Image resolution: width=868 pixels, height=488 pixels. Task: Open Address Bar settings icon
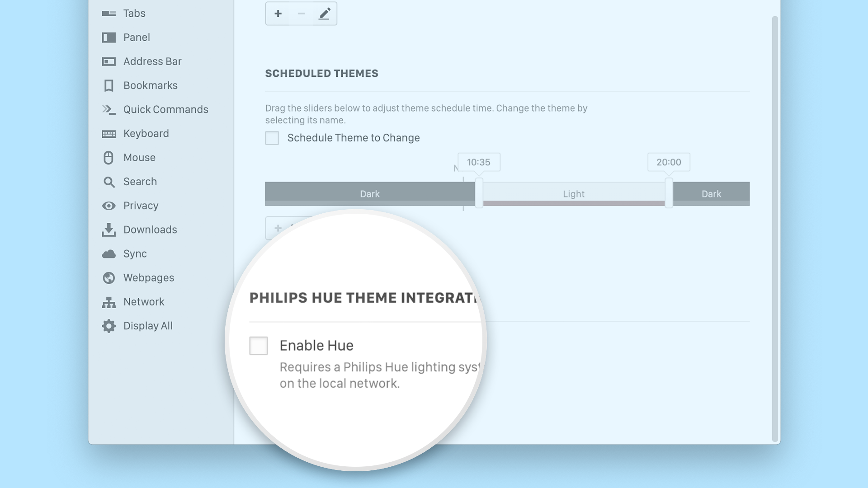point(108,61)
